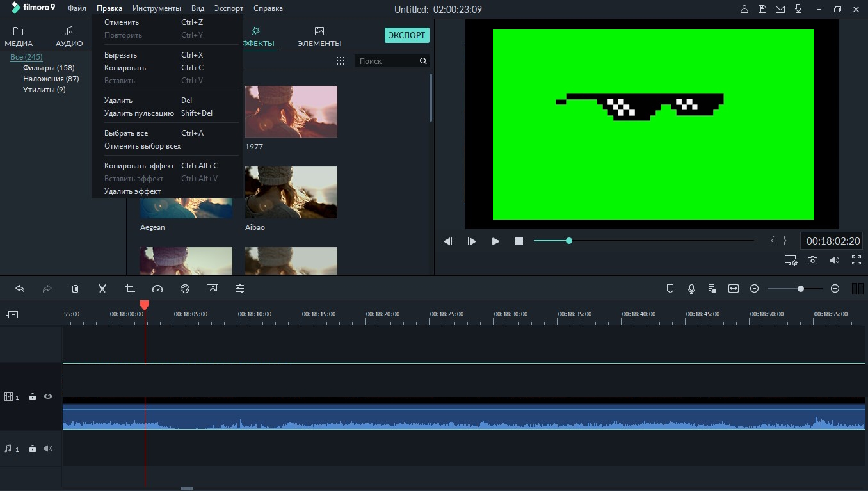Select the crop tool in timeline toolbar
The width and height of the screenshot is (868, 491).
(130, 289)
